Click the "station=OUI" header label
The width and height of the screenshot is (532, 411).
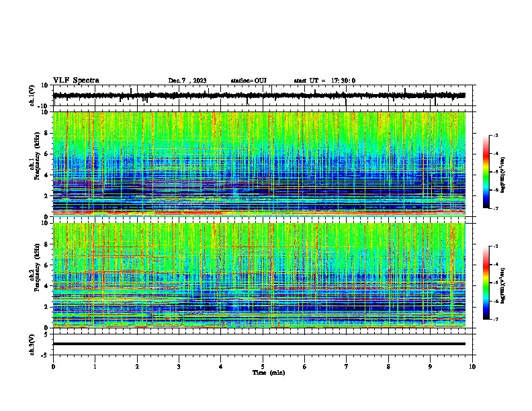pyautogui.click(x=249, y=81)
